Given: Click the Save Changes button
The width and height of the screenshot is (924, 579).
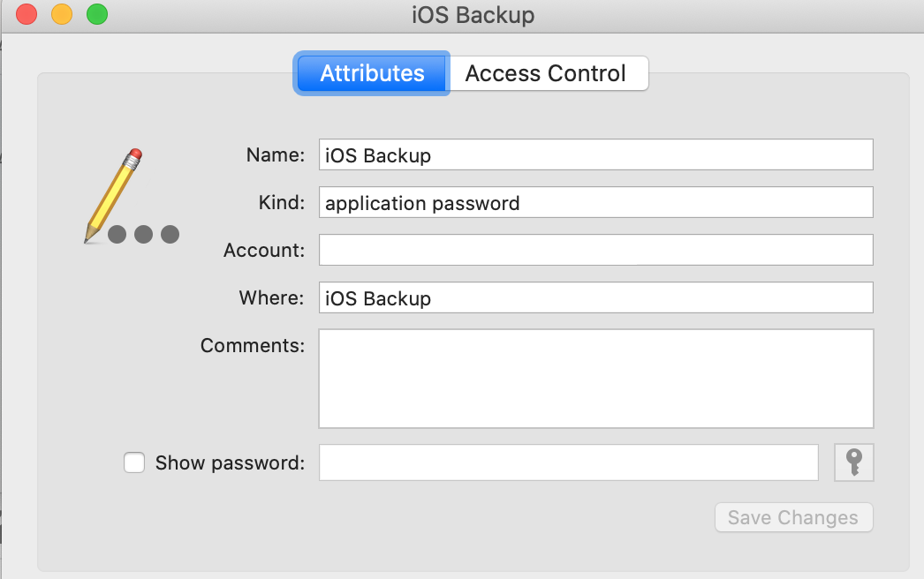Looking at the screenshot, I should pyautogui.click(x=792, y=518).
